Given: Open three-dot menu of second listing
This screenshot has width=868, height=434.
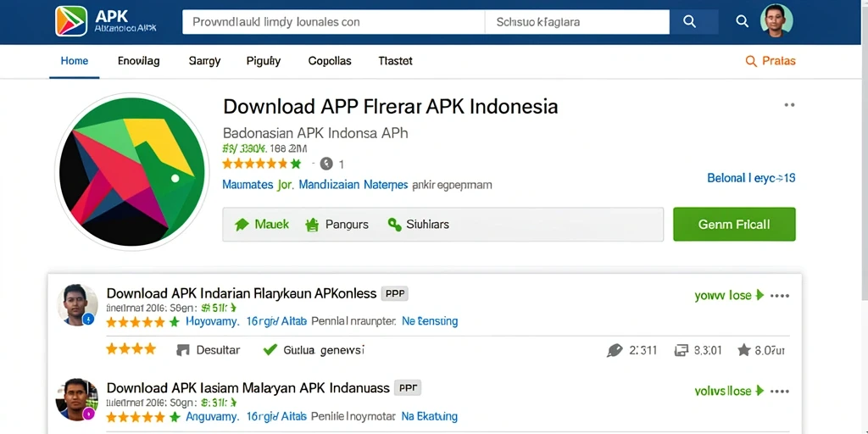Looking at the screenshot, I should [780, 392].
